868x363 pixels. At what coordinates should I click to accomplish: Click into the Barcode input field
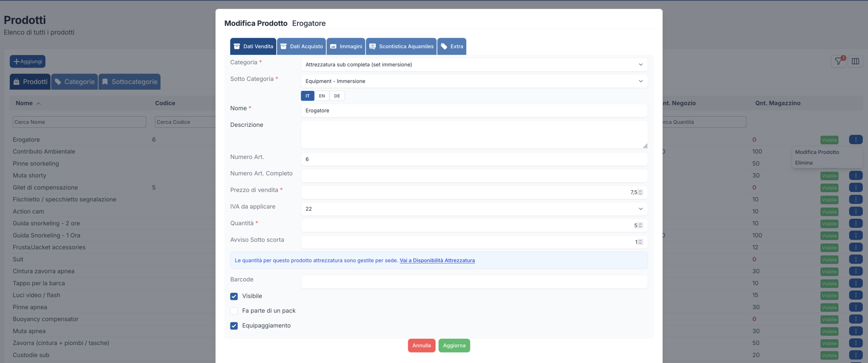[474, 282]
